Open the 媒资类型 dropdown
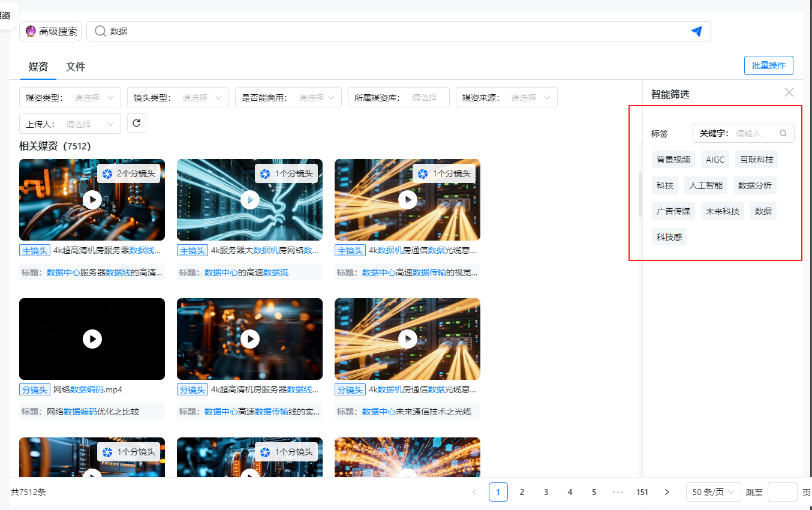Screen dimensions: 812x510 [70, 97]
